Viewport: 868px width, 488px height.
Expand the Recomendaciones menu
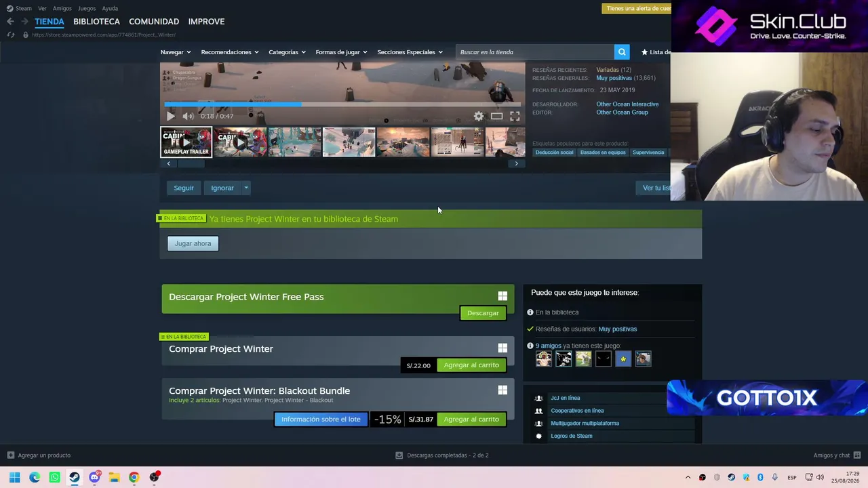230,52
